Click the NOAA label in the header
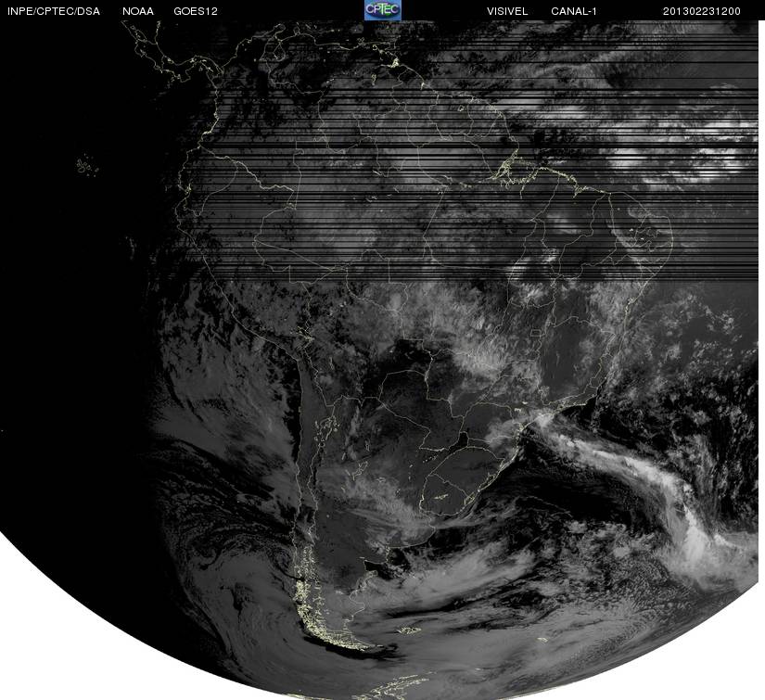 (138, 11)
